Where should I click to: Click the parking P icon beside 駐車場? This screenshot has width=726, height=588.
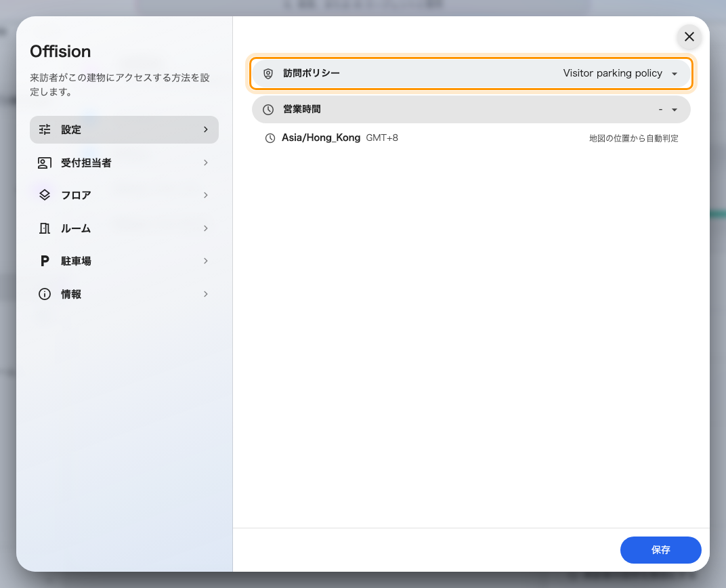coord(45,261)
